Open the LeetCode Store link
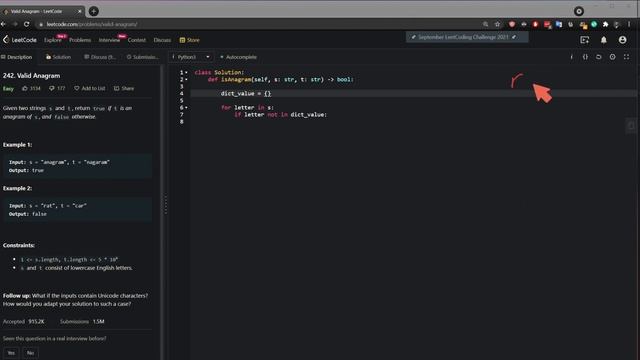The image size is (640, 360). pos(189,40)
